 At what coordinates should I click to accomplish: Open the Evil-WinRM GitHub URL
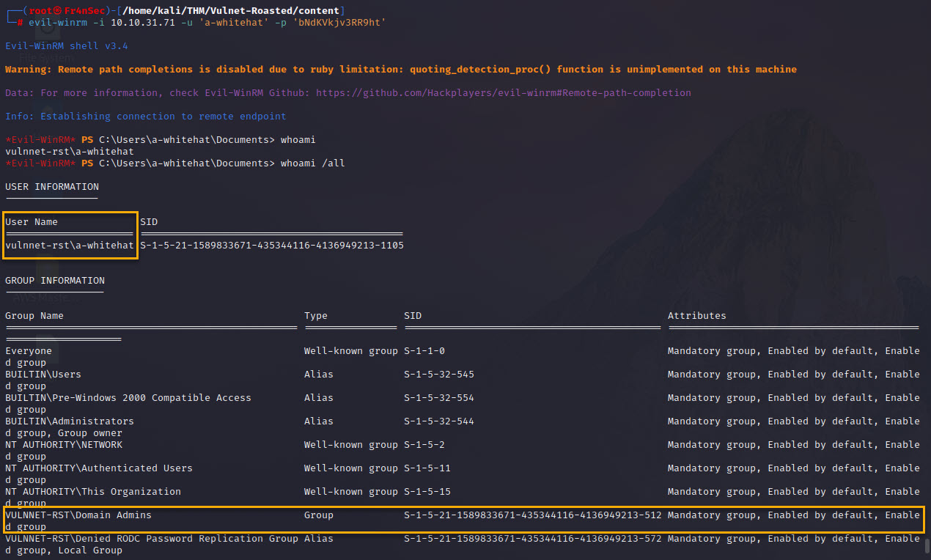click(503, 93)
